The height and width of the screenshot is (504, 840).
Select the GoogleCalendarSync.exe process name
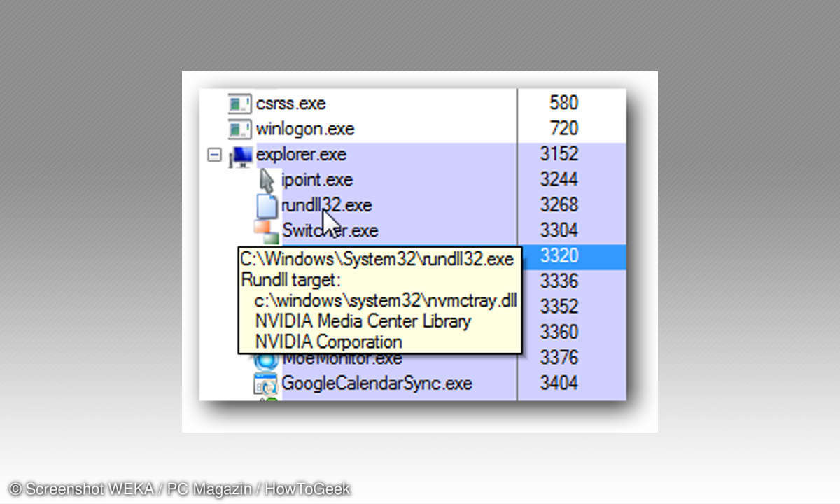coord(377,384)
